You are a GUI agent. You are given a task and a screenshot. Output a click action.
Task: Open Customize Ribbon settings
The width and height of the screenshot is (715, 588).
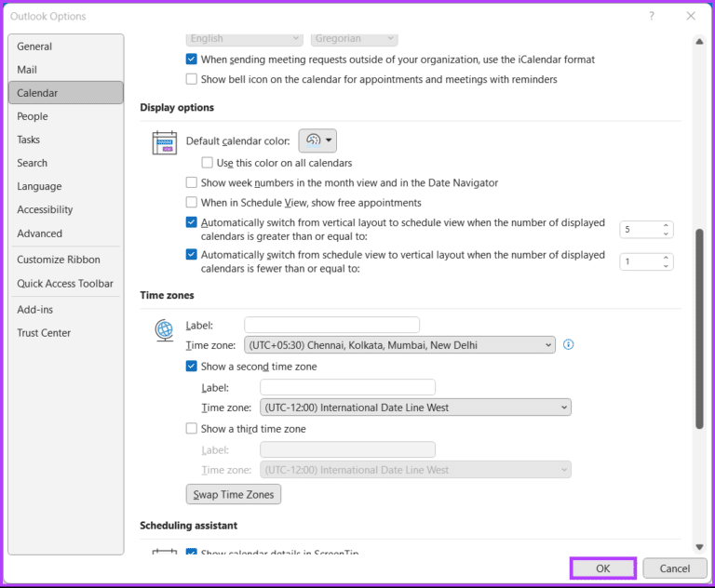point(66,260)
